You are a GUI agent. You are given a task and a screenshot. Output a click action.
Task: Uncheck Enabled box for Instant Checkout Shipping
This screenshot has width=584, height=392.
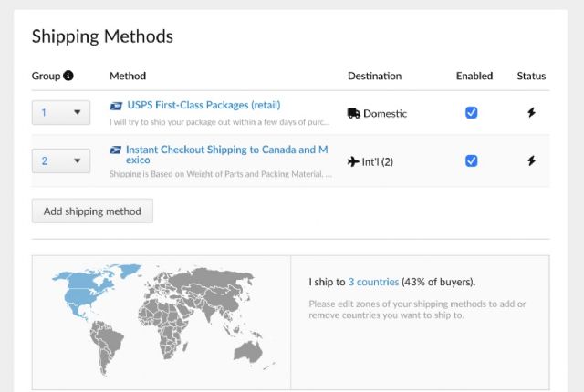point(472,161)
